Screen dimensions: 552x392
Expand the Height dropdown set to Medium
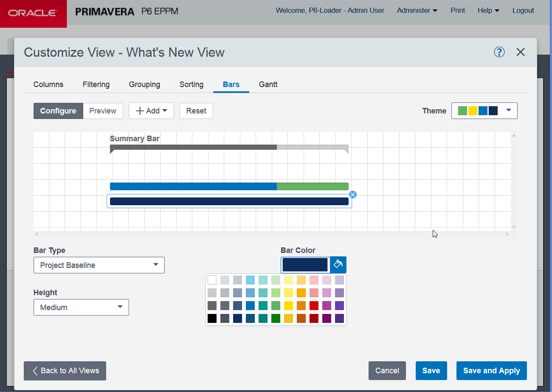pos(81,307)
